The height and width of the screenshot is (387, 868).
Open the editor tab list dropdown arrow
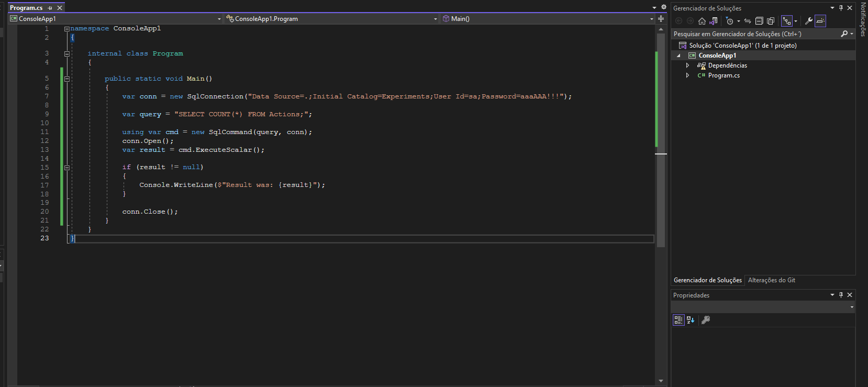654,8
